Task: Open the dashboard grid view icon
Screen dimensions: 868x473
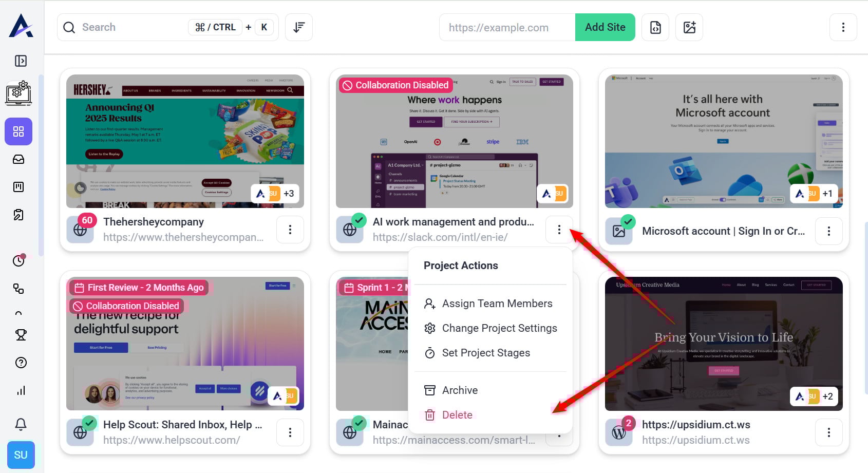Action: tap(18, 131)
